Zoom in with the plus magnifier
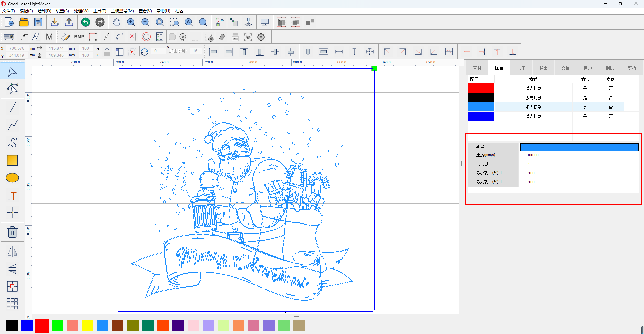This screenshot has width=644, height=334. pos(131,22)
